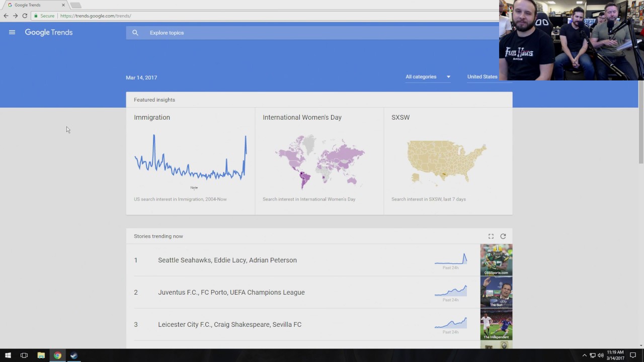Screen dimensions: 644x362
Task: Click Search interest in SXSW, last 7 days
Action: click(429, 199)
